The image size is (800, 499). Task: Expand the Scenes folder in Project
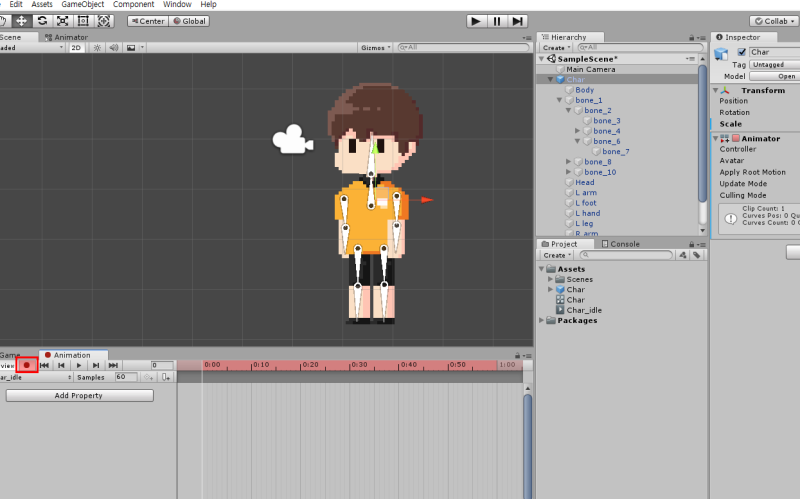point(551,279)
